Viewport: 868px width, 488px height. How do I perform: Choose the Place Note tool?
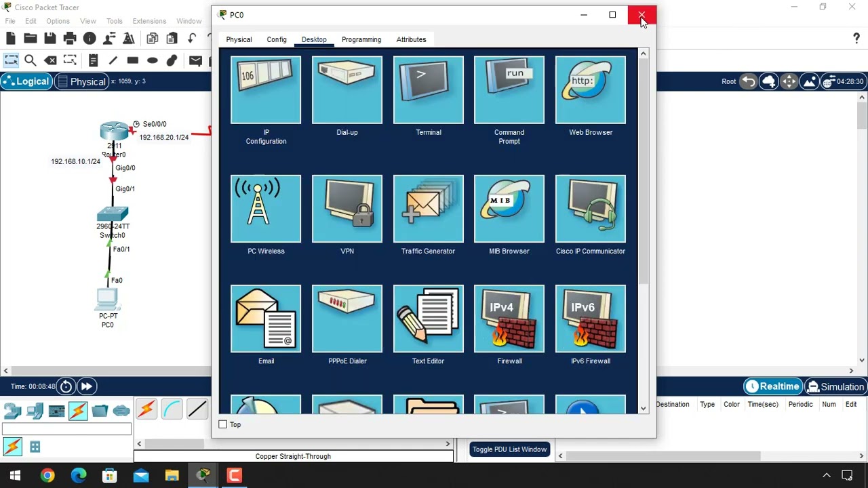pyautogui.click(x=93, y=60)
